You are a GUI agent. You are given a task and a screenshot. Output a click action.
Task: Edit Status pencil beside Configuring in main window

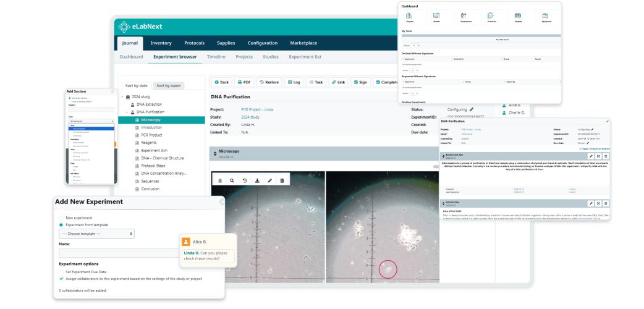[x=472, y=110]
